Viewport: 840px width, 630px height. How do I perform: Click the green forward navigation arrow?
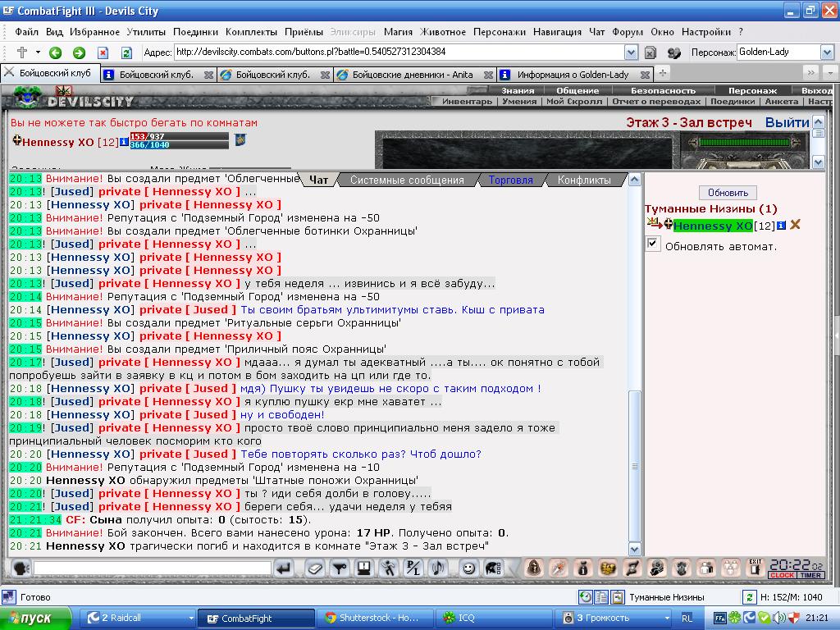(80, 52)
